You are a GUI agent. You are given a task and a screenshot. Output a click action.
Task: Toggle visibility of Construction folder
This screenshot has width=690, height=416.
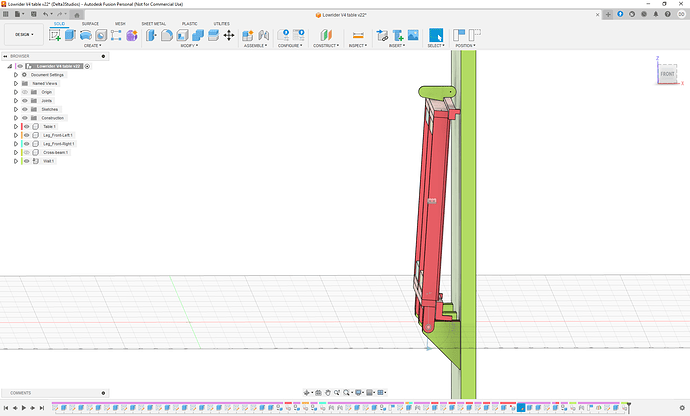pos(25,118)
